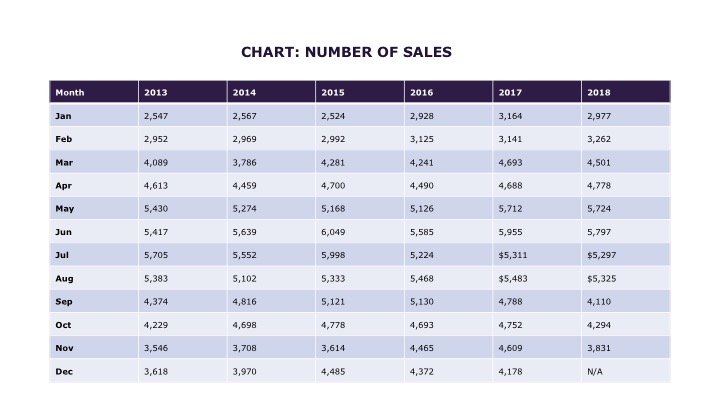Select the Month column header
The height and width of the screenshot is (405, 720).
[70, 92]
